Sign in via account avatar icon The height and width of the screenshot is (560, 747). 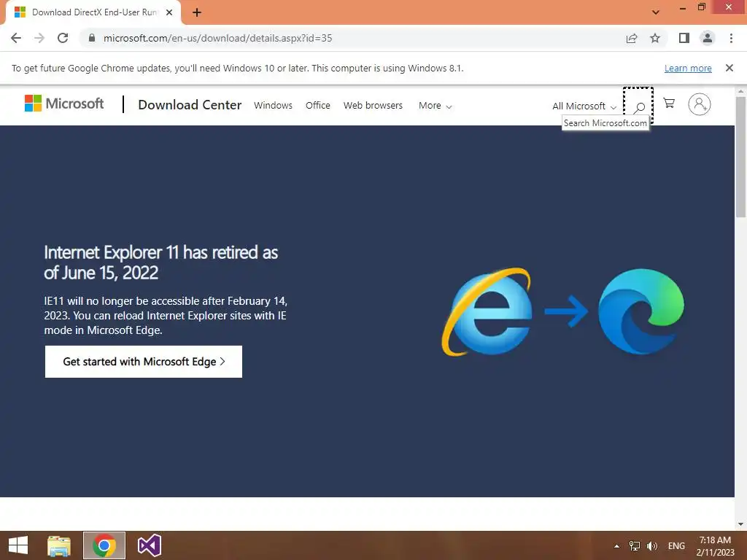[x=700, y=104]
